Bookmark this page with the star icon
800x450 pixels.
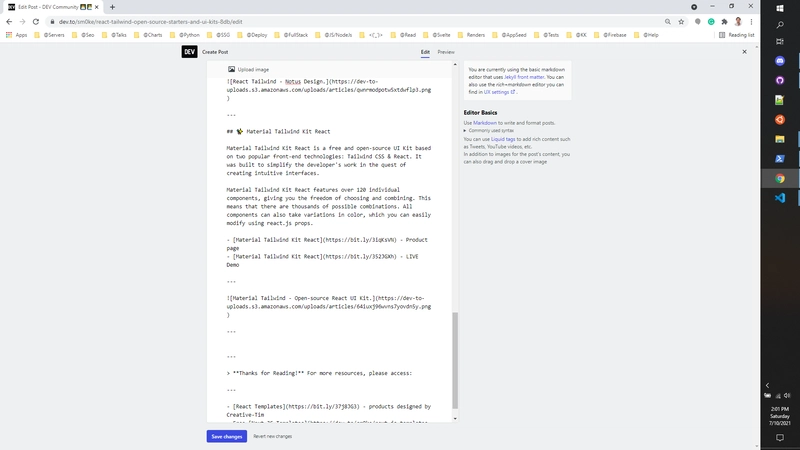[x=681, y=22]
